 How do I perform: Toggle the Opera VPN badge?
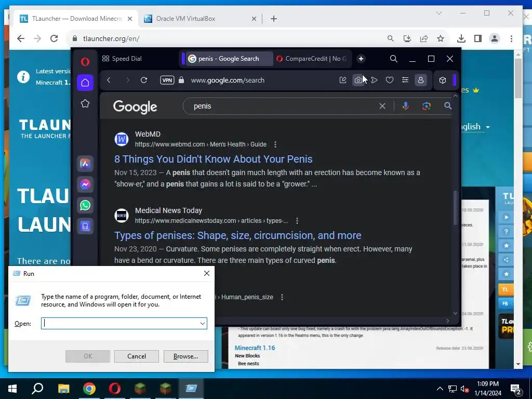167,80
